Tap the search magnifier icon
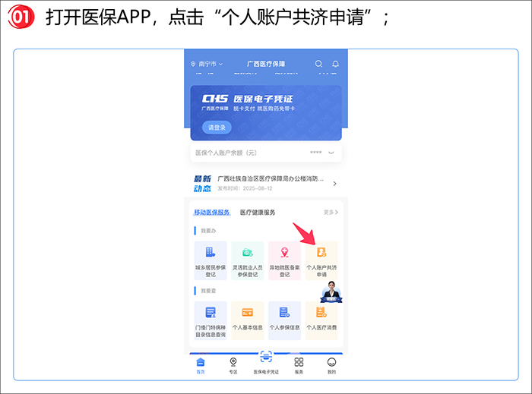Screen dimensions: 532x394 pos(318,65)
